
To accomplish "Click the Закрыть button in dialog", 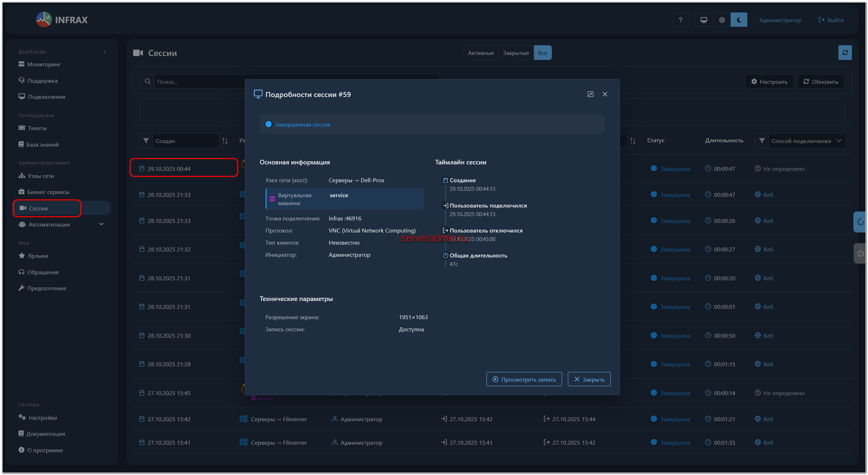I will pos(589,379).
